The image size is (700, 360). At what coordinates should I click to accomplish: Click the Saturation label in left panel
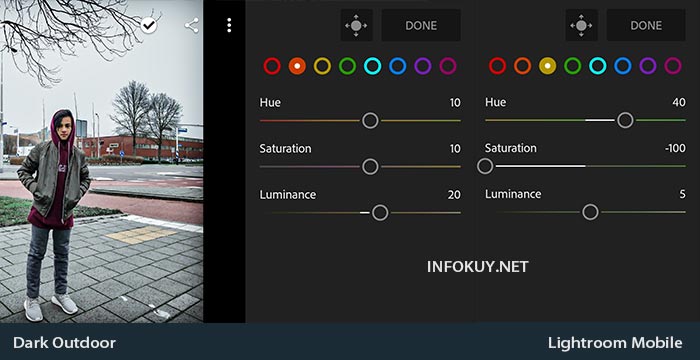[285, 148]
